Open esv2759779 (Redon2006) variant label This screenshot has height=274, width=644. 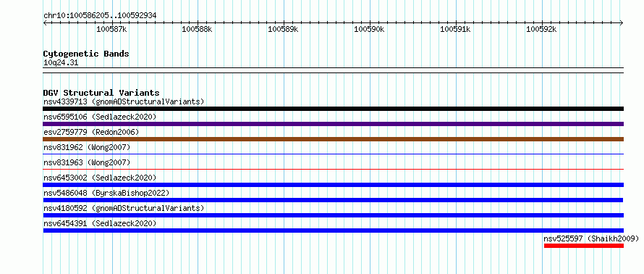(x=91, y=132)
